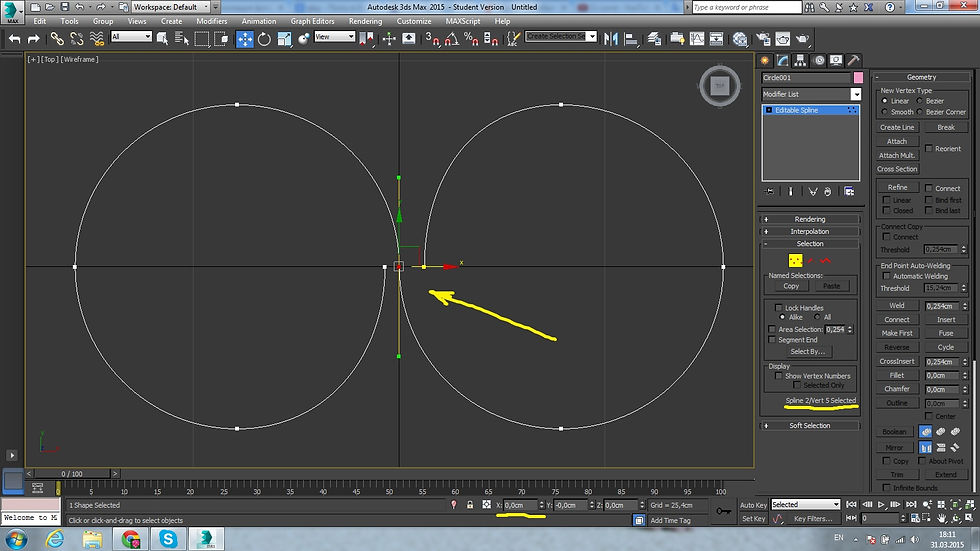
Task: Click the Fillet button
Action: pos(897,375)
